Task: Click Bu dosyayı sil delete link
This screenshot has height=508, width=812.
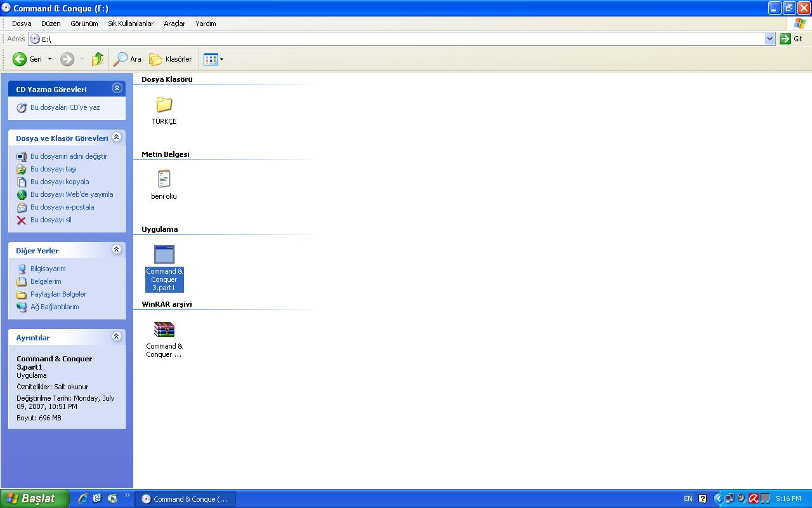Action: pos(51,220)
